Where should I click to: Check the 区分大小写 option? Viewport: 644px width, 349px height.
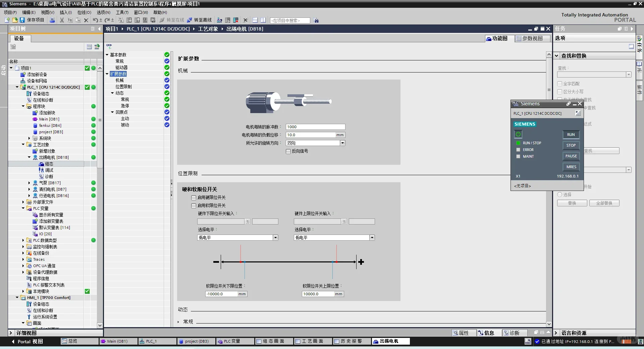(559, 92)
